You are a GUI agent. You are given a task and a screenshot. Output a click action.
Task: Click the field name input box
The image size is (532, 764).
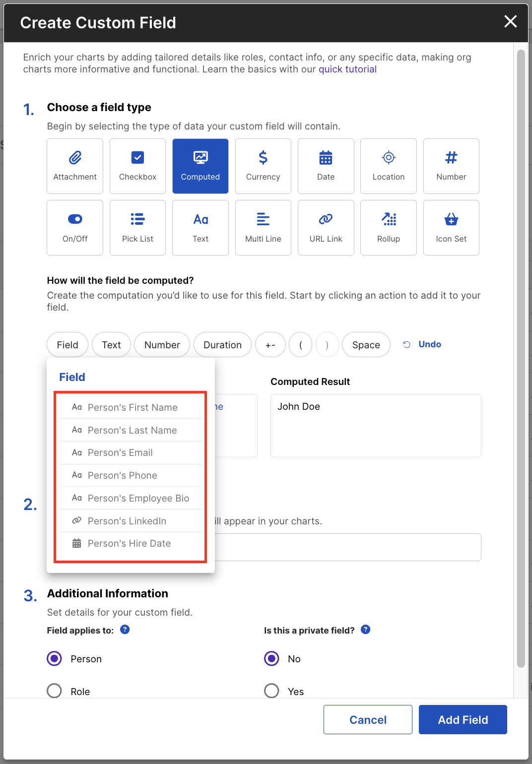click(348, 547)
